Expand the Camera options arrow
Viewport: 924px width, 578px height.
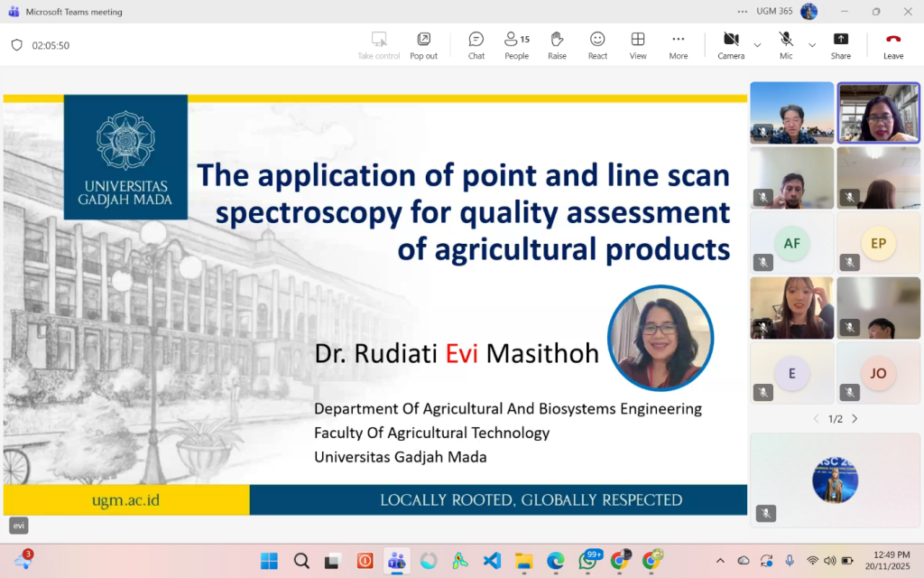757,44
